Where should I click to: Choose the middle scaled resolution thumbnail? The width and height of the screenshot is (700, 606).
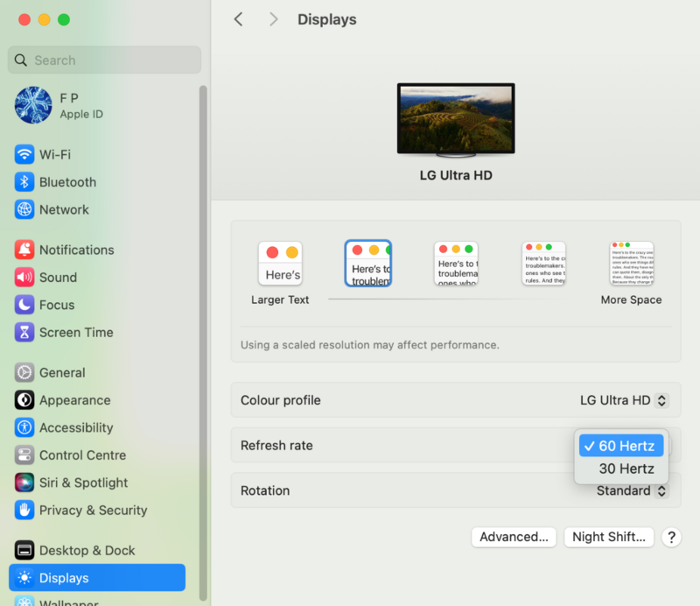[456, 264]
